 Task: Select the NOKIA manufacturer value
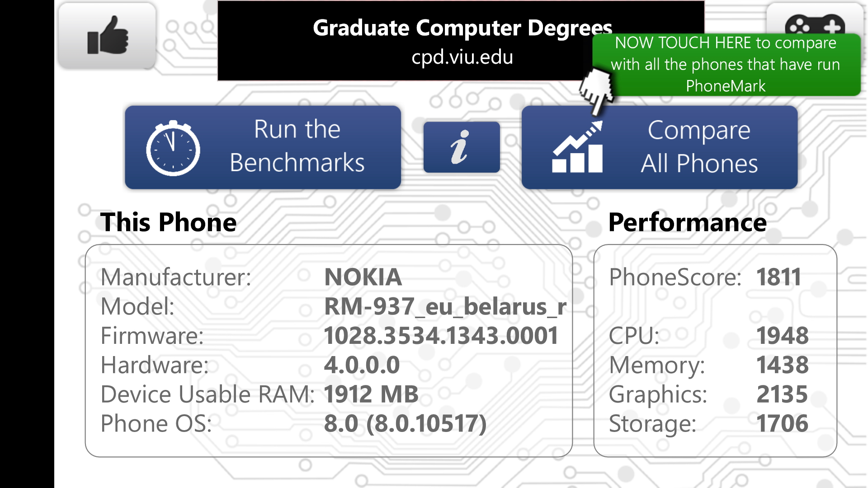coord(363,277)
